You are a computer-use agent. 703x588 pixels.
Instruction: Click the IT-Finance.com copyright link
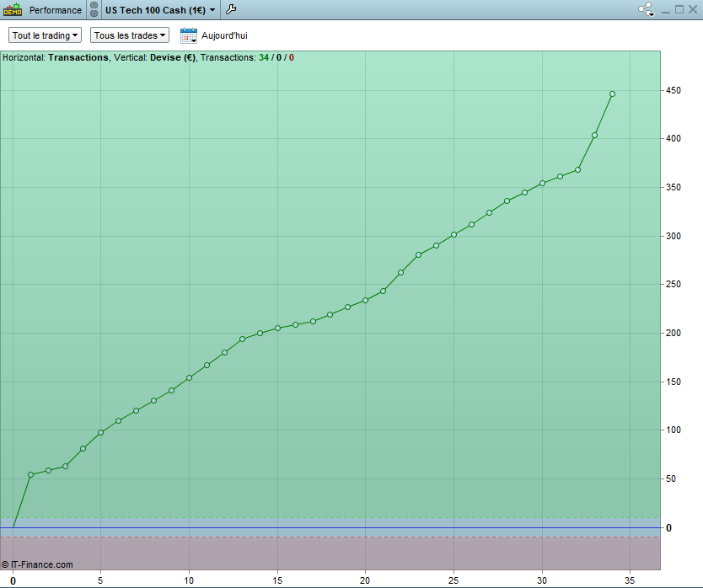[x=37, y=564]
